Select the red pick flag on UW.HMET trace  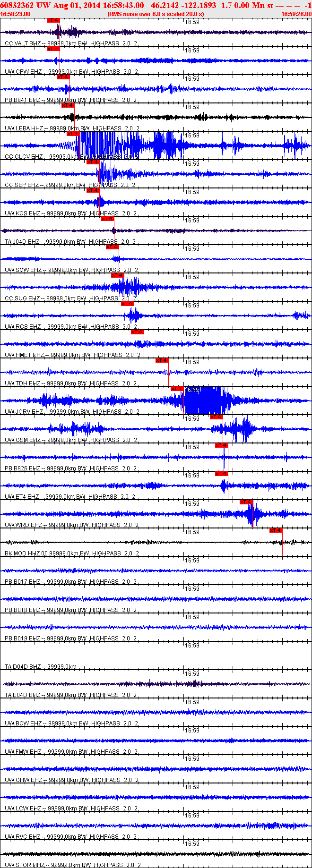click(x=137, y=332)
